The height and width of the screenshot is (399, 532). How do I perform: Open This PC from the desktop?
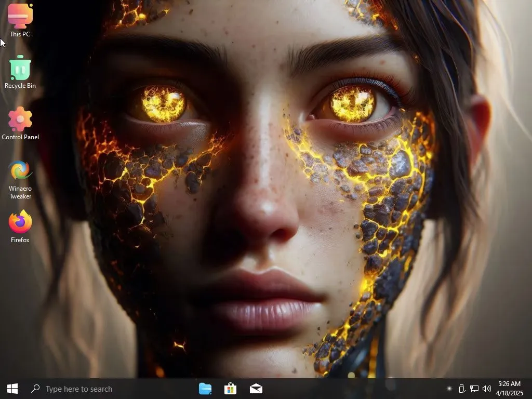click(19, 16)
